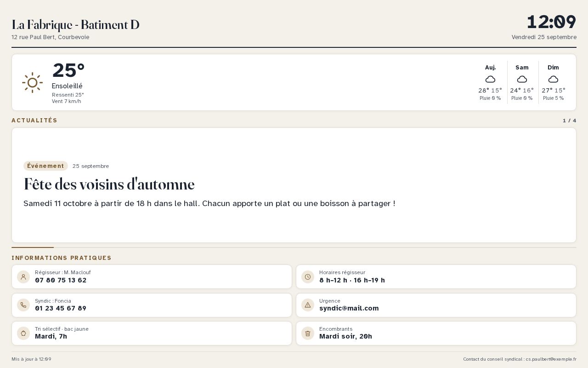Screen dimensions: 588x368
Task: Click the date Vendredi 25 septembre
Action: point(544,37)
